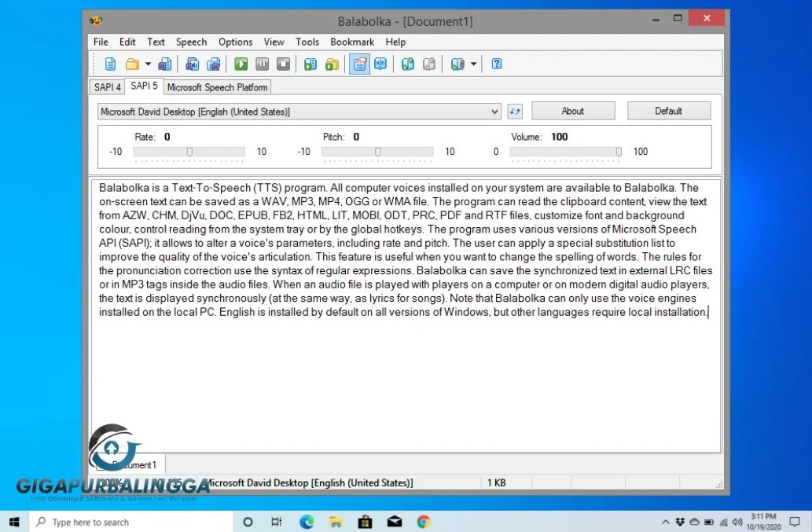Click the voice name in status bar
Viewport: 812px width, 532px height.
tap(310, 482)
